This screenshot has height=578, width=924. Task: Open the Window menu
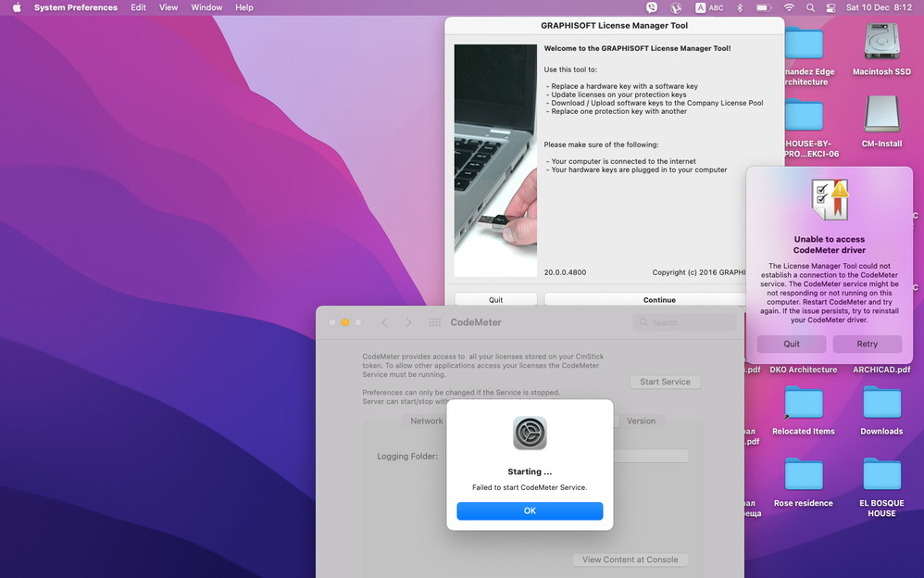(206, 7)
